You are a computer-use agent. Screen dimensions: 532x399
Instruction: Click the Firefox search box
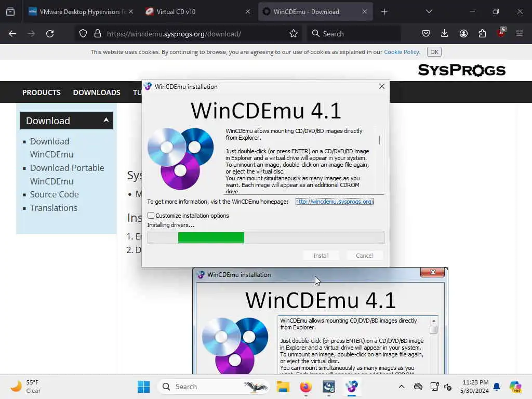point(354,34)
